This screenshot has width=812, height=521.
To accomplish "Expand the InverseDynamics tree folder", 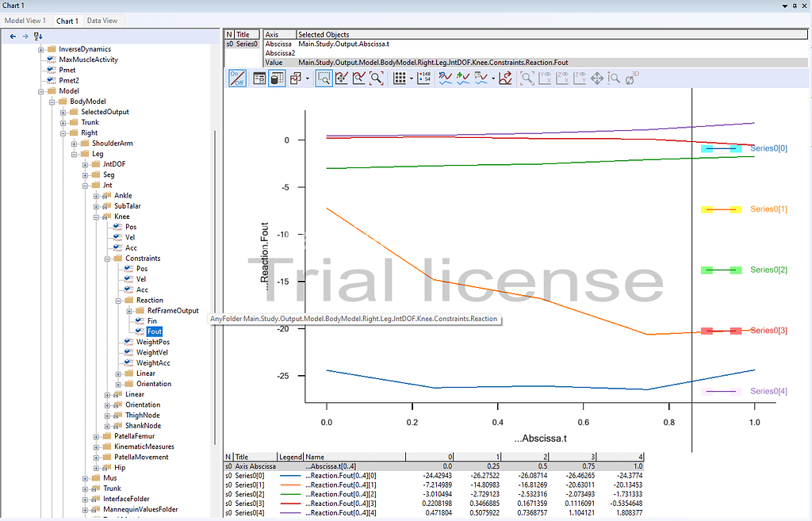I will 40,49.
